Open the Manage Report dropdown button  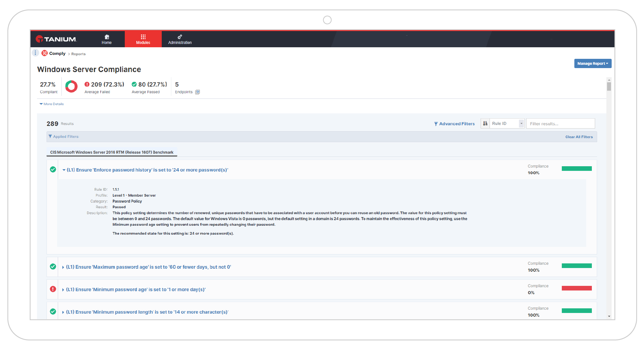coord(593,63)
